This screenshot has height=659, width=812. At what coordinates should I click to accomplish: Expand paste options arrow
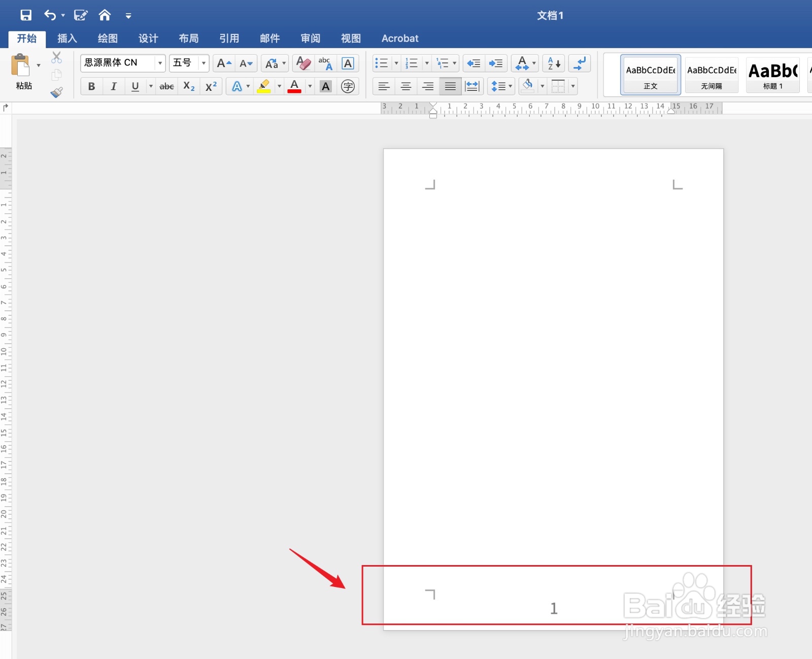pos(39,65)
